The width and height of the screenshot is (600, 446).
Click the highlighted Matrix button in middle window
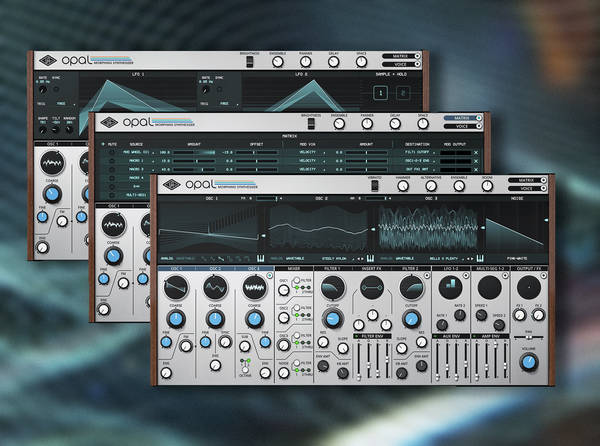463,118
